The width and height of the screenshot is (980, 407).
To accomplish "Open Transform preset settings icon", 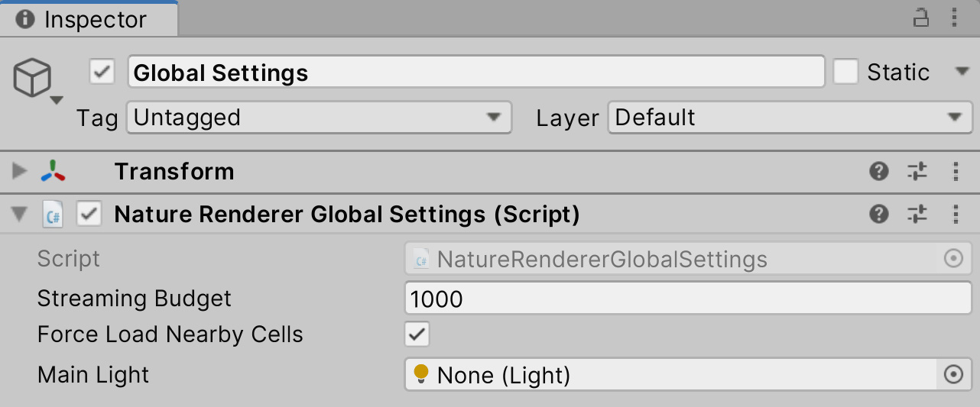I will click(917, 172).
